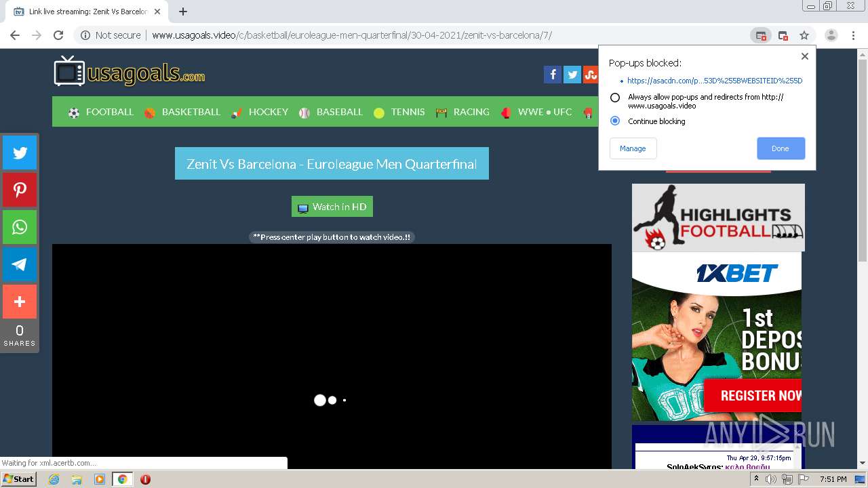The width and height of the screenshot is (868, 488).
Task: Click the scrollbar down arrow
Action: tap(863, 464)
